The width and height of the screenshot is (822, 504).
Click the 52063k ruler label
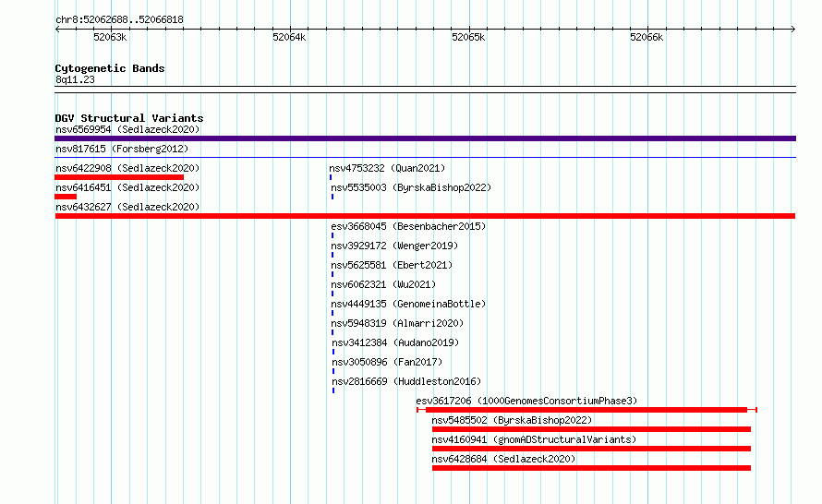[x=110, y=37]
